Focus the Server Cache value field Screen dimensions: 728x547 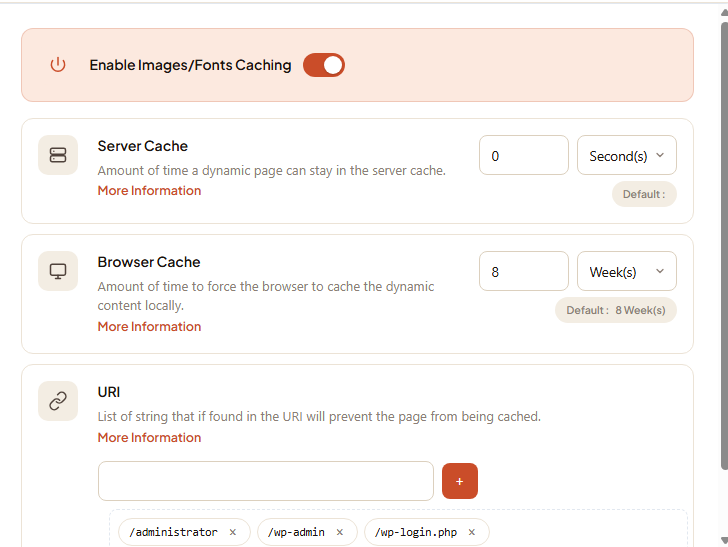[x=524, y=155]
